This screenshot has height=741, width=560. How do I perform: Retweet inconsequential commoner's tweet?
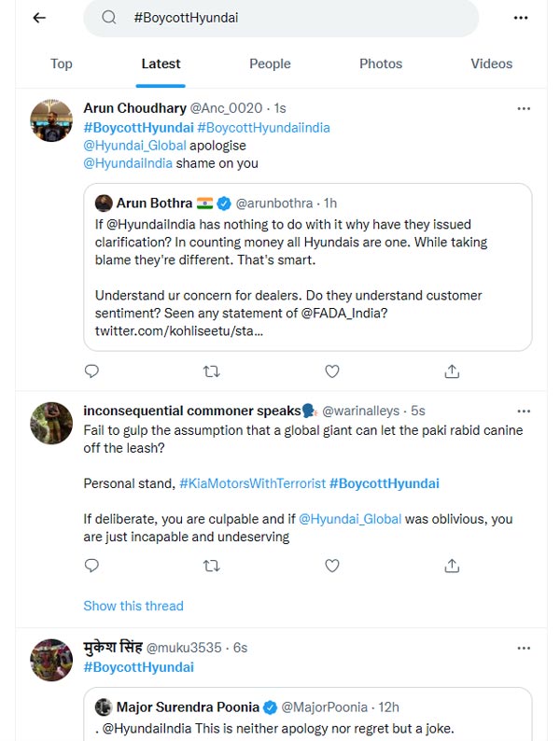click(212, 566)
